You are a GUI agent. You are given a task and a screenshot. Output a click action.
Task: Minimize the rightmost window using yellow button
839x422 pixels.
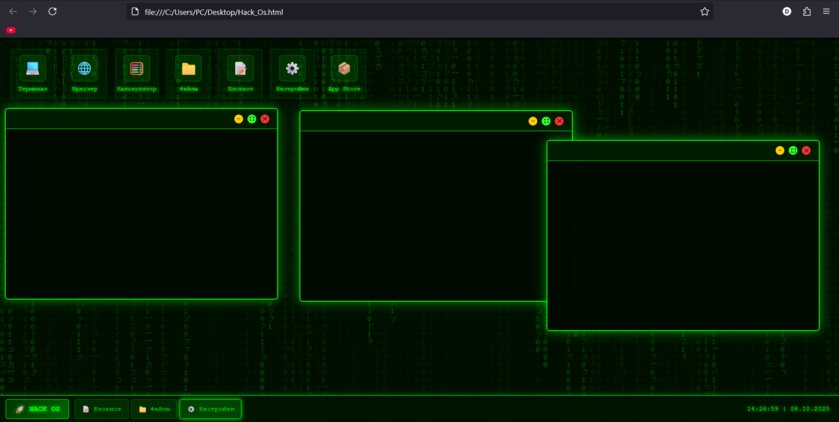(x=780, y=150)
